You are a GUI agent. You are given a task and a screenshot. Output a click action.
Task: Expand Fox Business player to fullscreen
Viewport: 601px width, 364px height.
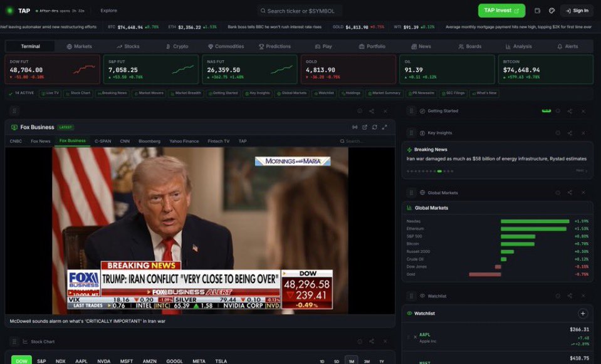pyautogui.click(x=384, y=127)
